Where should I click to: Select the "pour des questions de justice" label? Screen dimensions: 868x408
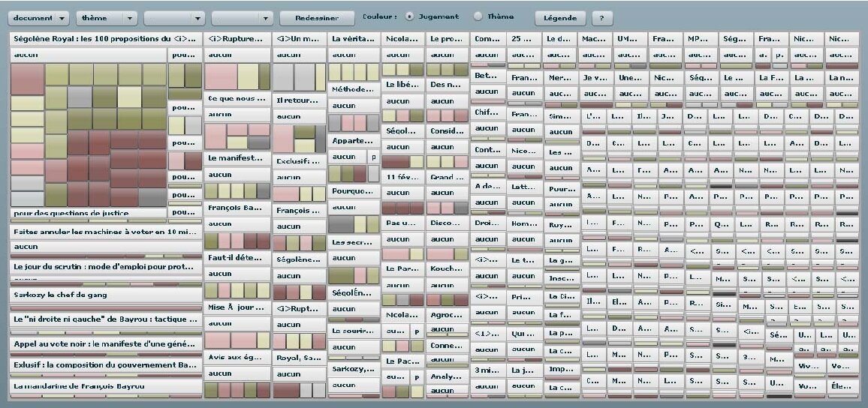pyautogui.click(x=89, y=214)
